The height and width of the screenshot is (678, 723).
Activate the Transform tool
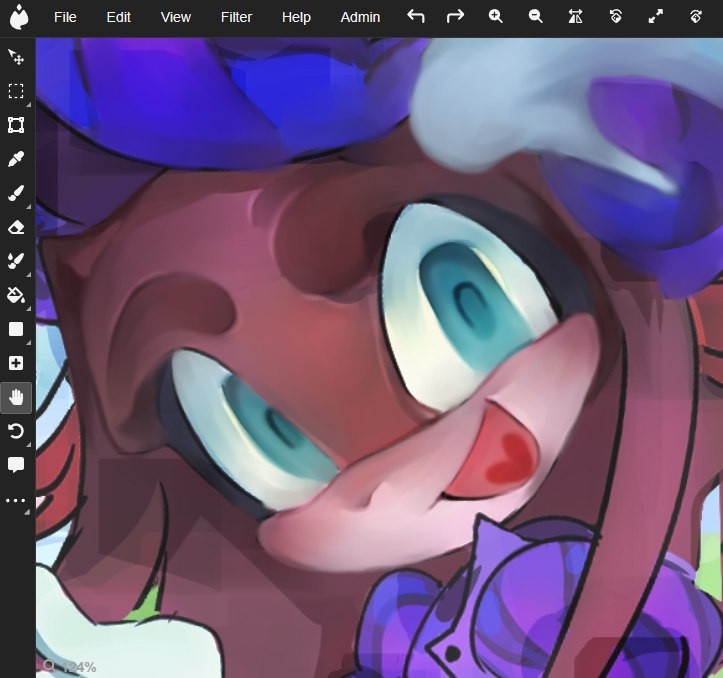(x=16, y=125)
